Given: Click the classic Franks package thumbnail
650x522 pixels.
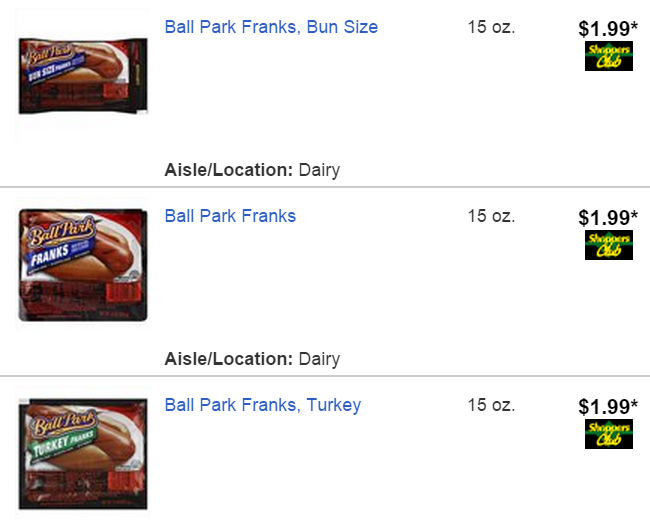Looking at the screenshot, I should point(82,265).
